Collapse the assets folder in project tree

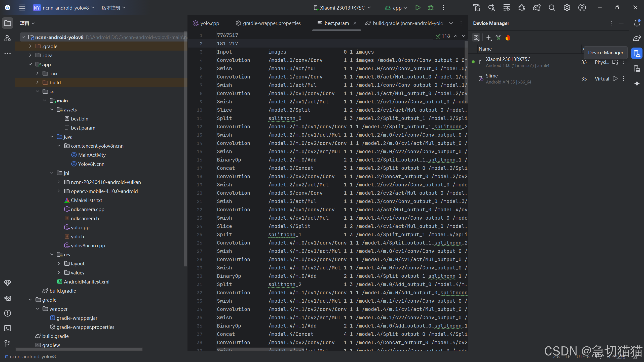click(52, 110)
